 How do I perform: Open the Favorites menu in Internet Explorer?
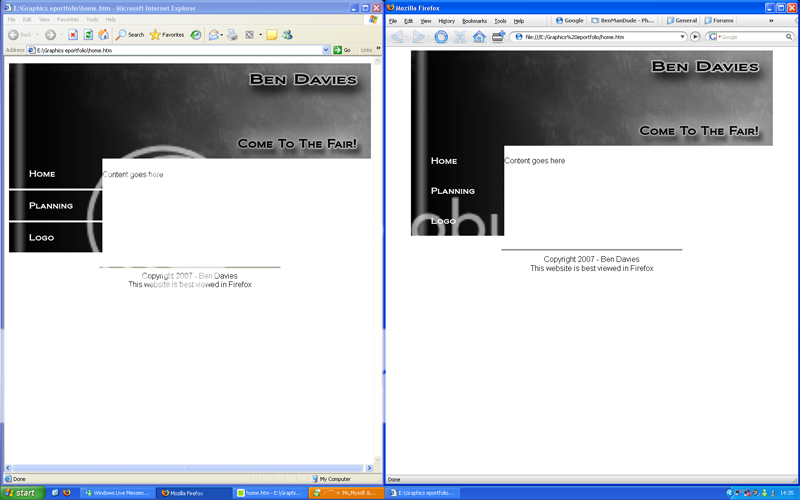[x=68, y=20]
